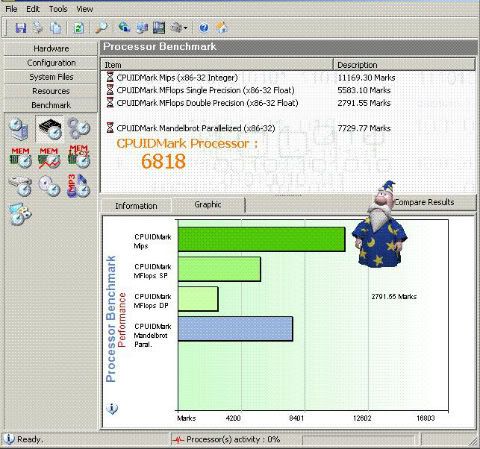Open the System Files section
The height and width of the screenshot is (449, 480).
[51, 77]
